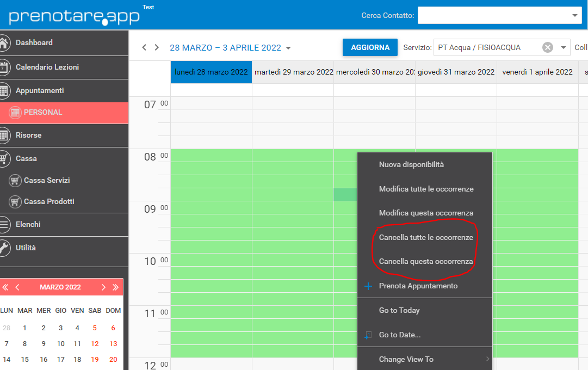Screen dimensions: 588x370
Task: Go back one month in mini calendar
Action: pyautogui.click(x=17, y=287)
